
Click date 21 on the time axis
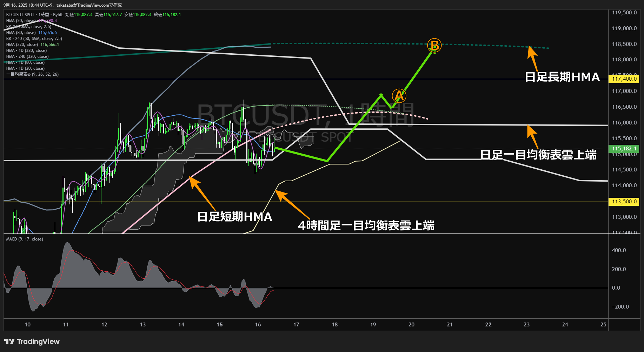pyautogui.click(x=450, y=325)
